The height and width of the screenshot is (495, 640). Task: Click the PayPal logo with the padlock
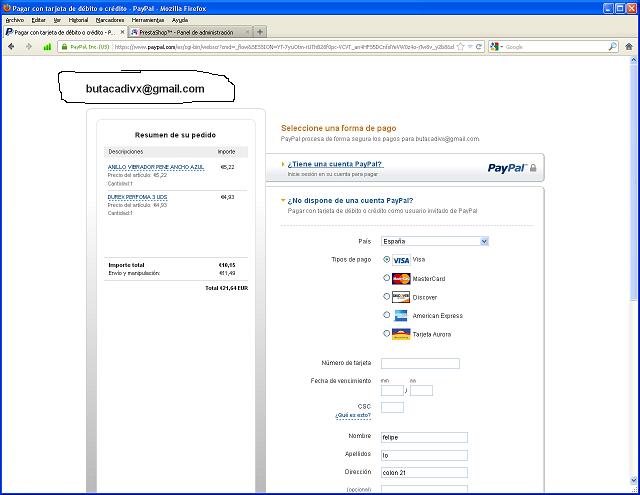point(512,168)
